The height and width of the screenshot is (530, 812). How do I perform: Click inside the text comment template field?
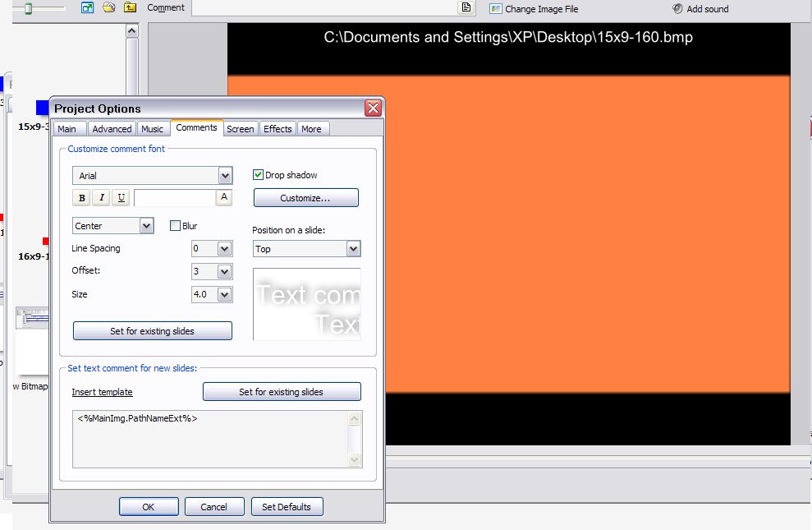[209, 439]
